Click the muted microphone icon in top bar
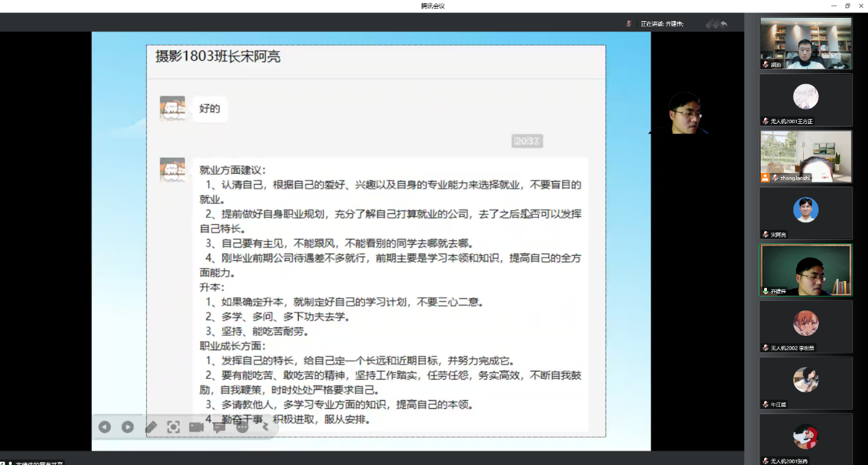 pyautogui.click(x=628, y=24)
